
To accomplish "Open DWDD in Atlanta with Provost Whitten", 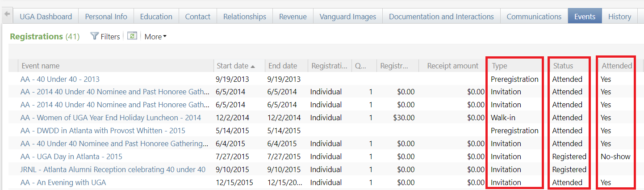I will point(103,131).
